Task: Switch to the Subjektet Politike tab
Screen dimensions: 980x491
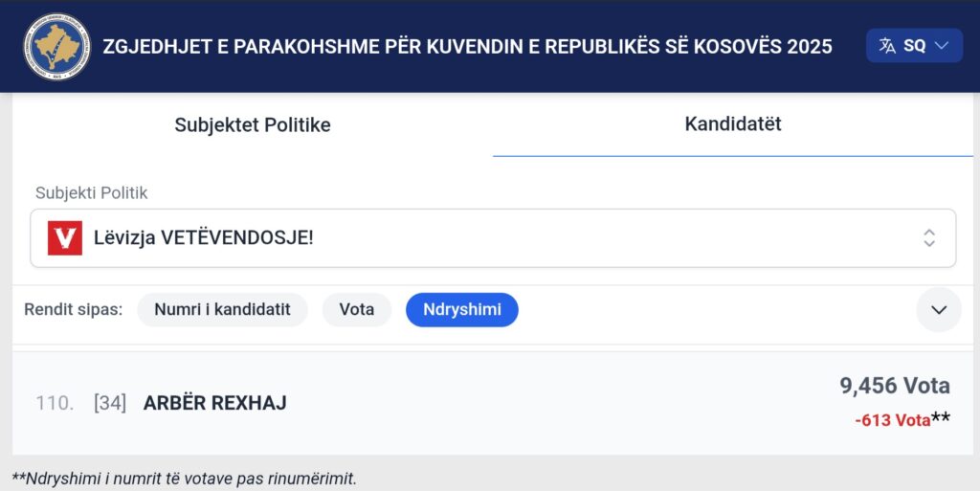Action: [x=253, y=124]
